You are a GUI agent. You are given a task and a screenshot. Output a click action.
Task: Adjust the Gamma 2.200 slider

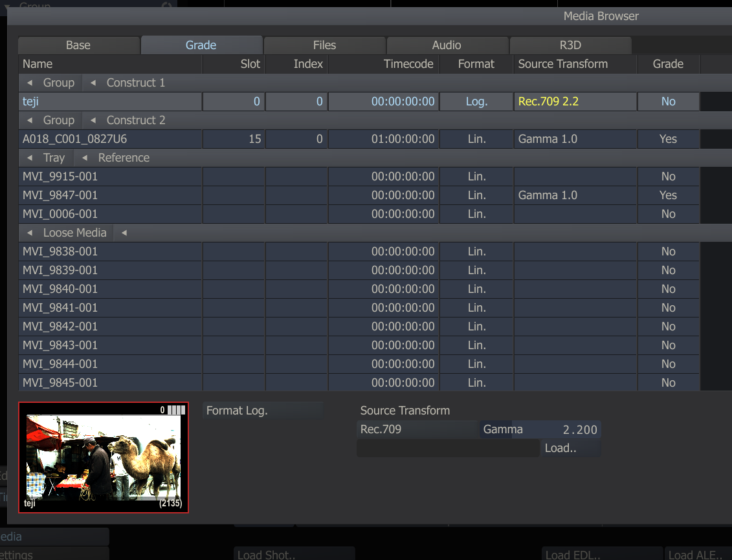click(540, 429)
